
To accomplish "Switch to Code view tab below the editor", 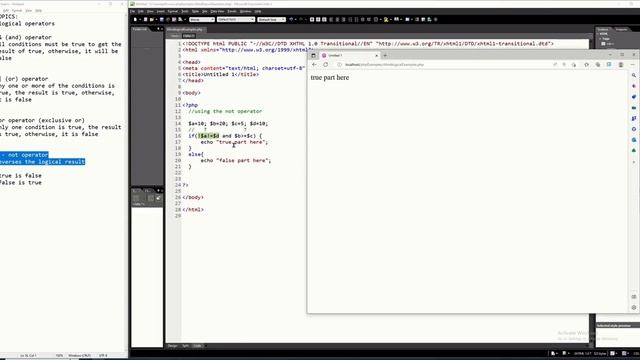I will point(198,346).
